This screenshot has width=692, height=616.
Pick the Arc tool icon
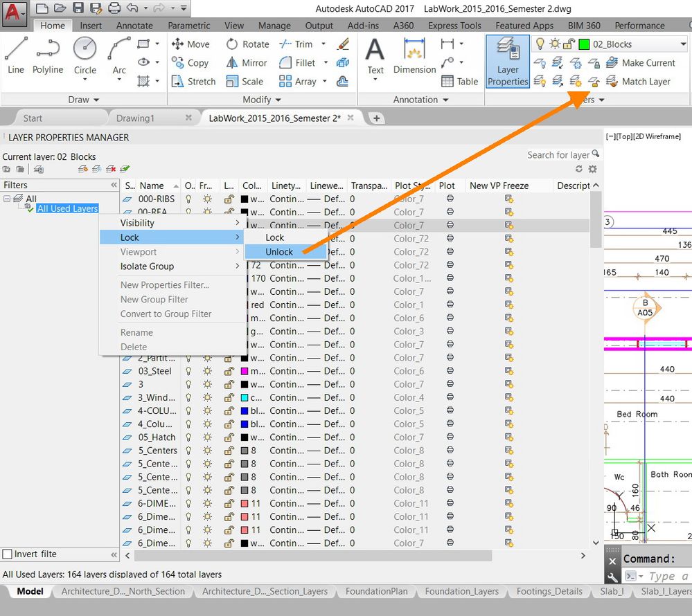coord(119,48)
